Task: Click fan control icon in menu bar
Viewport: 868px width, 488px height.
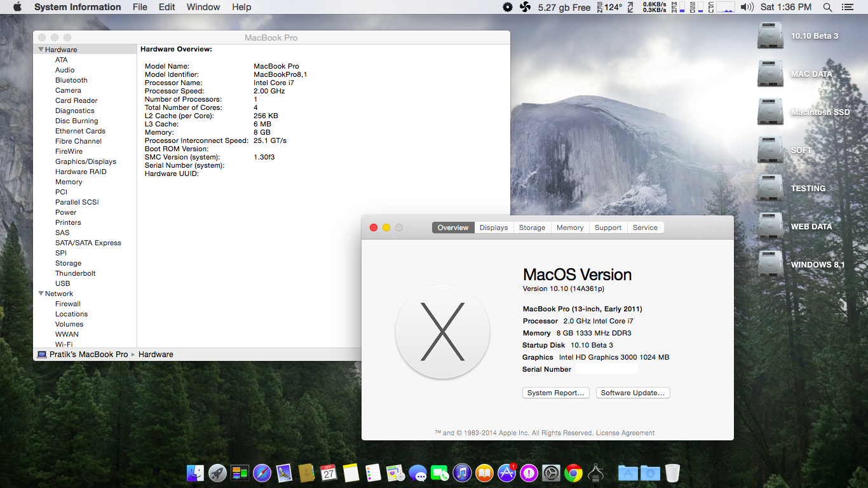Action: click(526, 7)
